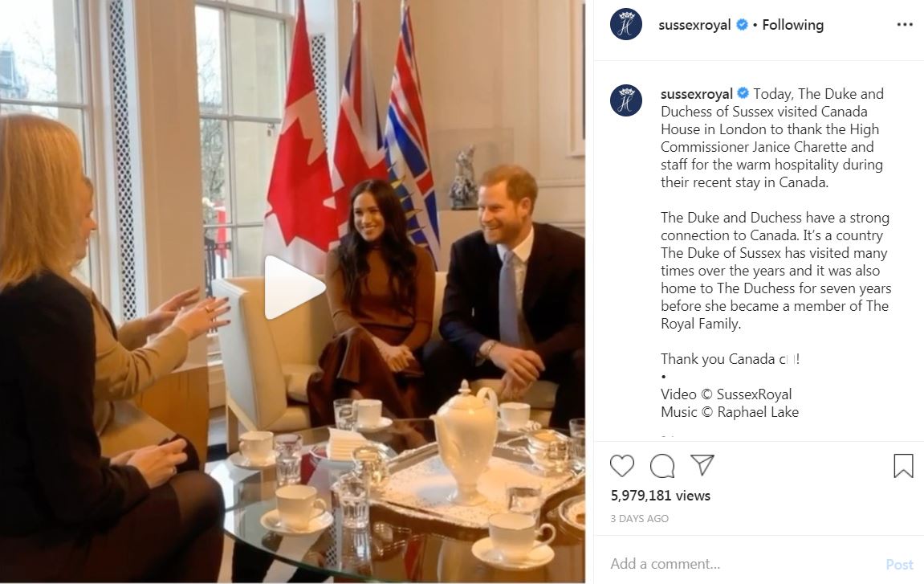Open sussexroyal username in the header
Screen dimensions: 924x584
[694, 25]
